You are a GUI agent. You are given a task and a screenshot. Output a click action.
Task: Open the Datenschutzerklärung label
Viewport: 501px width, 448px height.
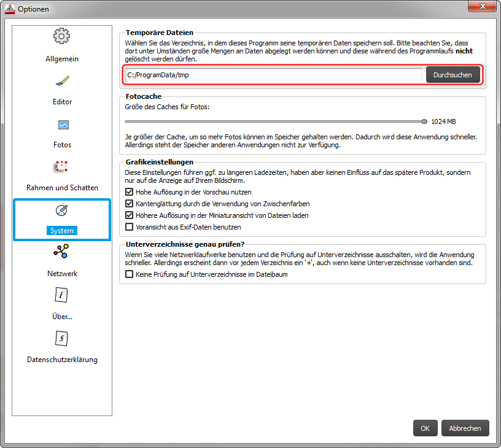pos(62,360)
